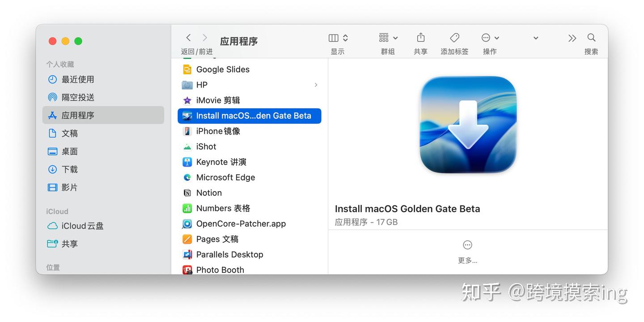Open Shared (共享) folder in sidebar
Image resolution: width=644 pixels, height=322 pixels.
(103, 244)
